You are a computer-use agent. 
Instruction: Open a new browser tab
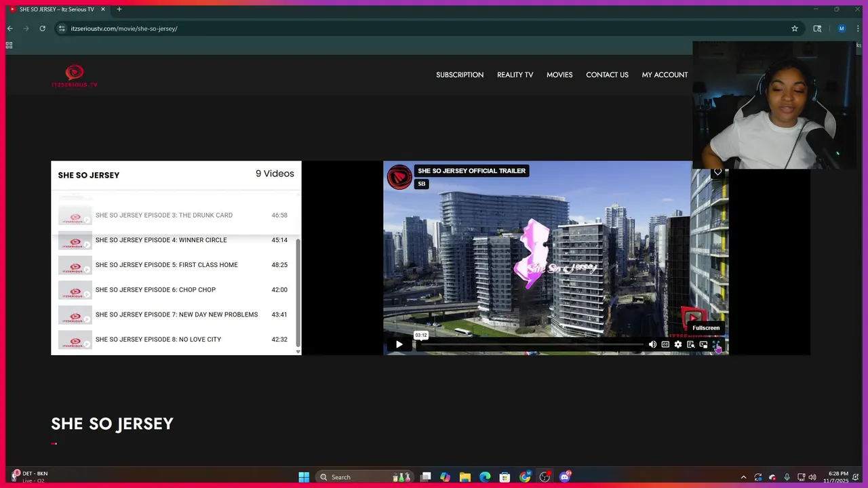coord(119,9)
